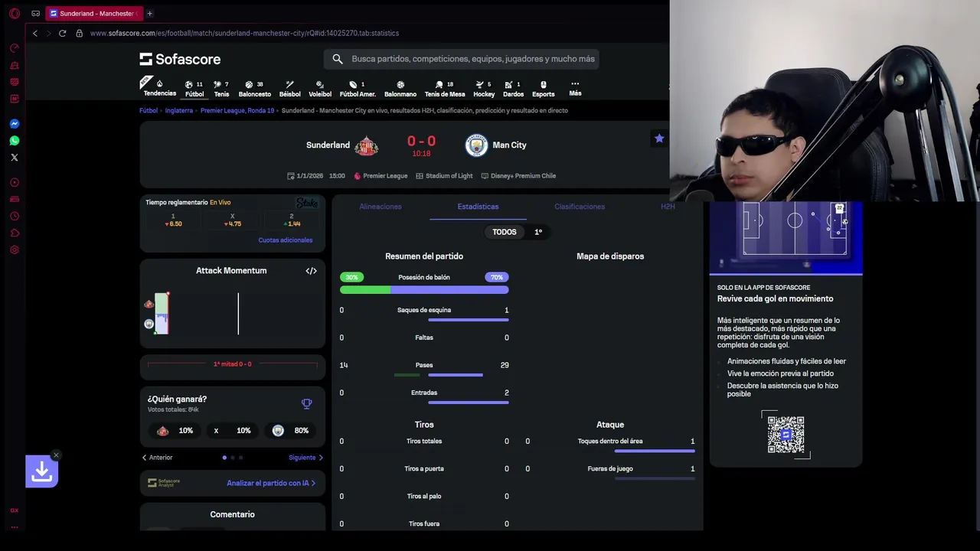Go to the Siguiente poll card
The width and height of the screenshot is (980, 551).
(305, 458)
